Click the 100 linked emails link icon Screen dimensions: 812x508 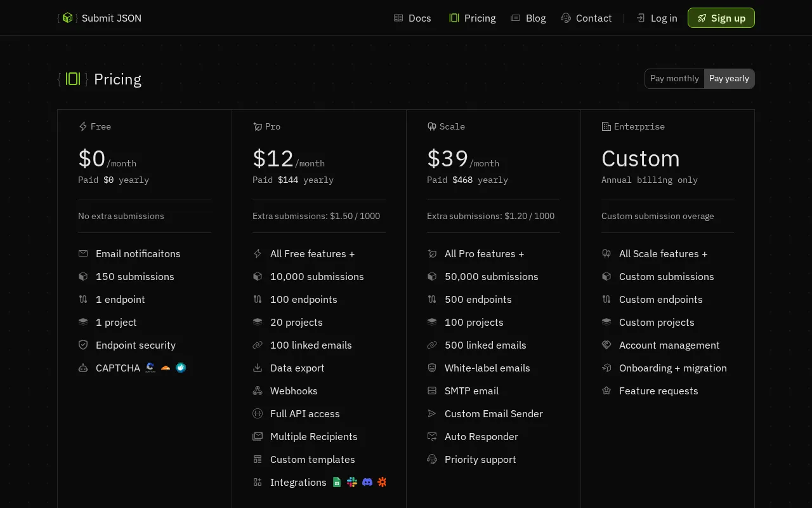tap(258, 345)
